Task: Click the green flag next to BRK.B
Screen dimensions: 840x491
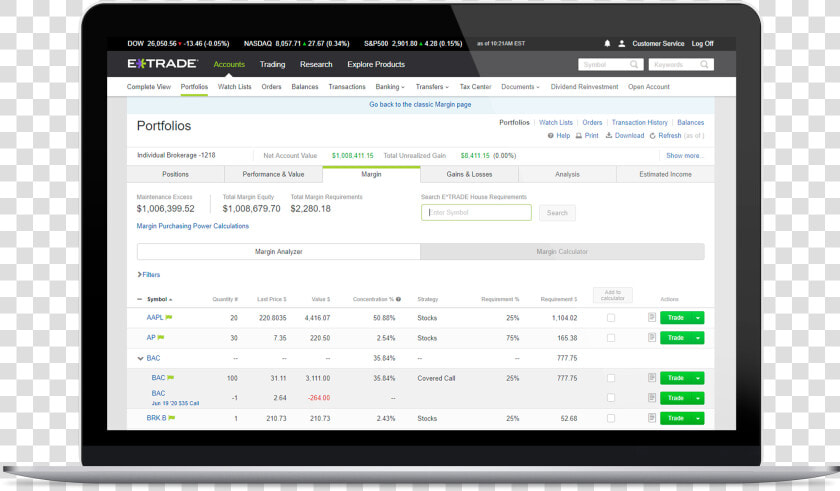Action: (x=171, y=418)
